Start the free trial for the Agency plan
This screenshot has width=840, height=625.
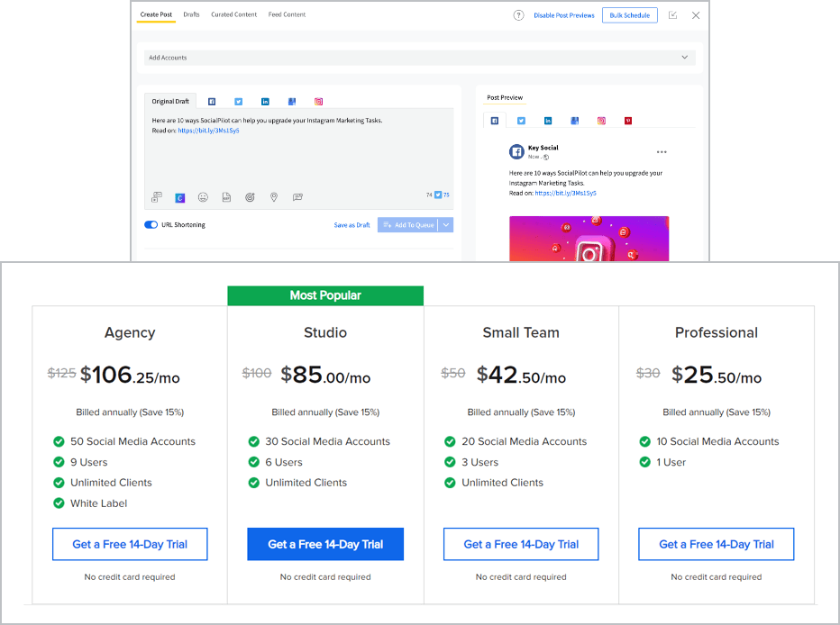click(x=130, y=544)
